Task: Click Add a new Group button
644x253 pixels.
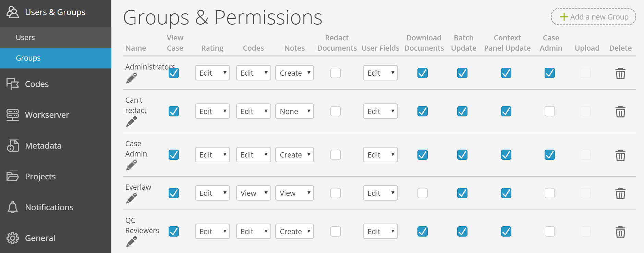Action: (593, 17)
